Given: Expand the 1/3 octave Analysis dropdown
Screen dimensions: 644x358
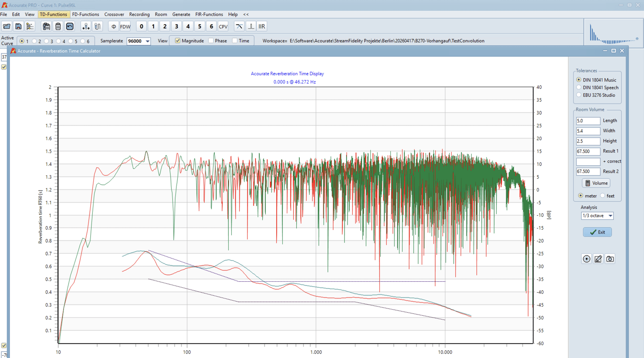Looking at the screenshot, I should [x=610, y=216].
